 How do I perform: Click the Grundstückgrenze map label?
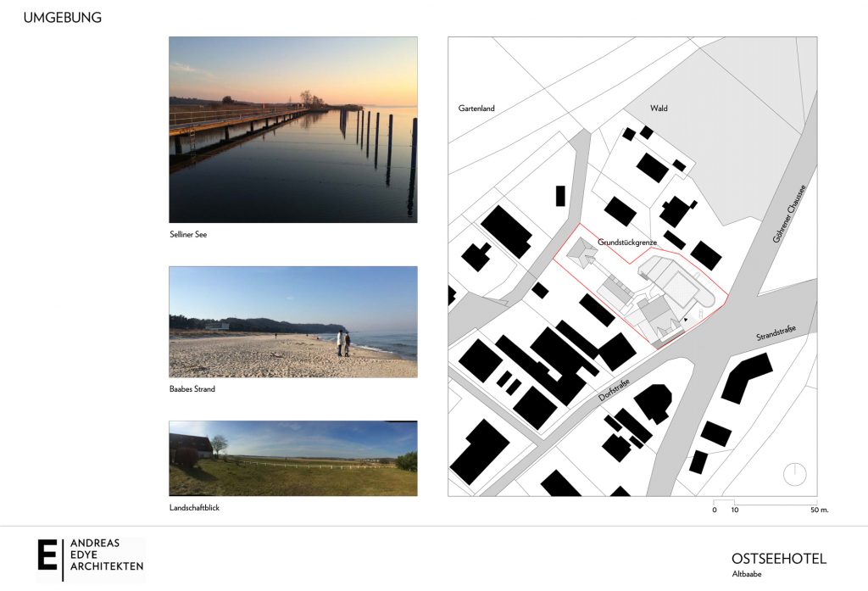click(627, 243)
